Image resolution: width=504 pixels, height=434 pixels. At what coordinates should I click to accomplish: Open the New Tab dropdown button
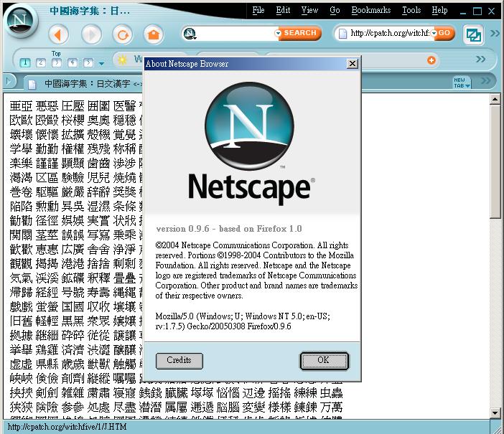tap(462, 82)
